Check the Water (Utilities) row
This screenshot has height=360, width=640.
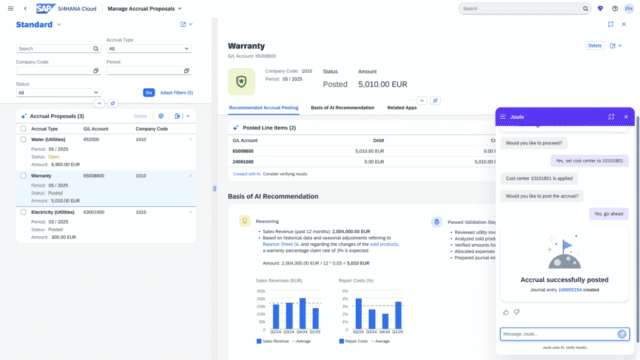coord(23,140)
